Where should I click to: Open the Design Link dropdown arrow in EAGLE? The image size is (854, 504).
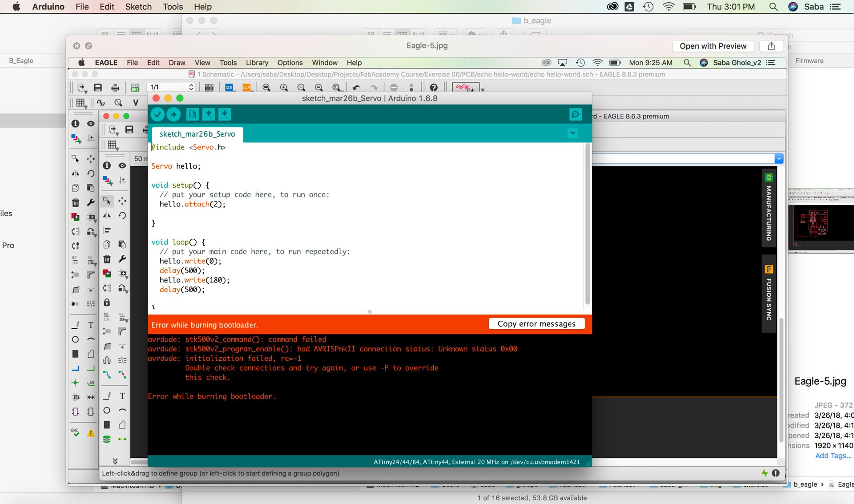tap(483, 89)
